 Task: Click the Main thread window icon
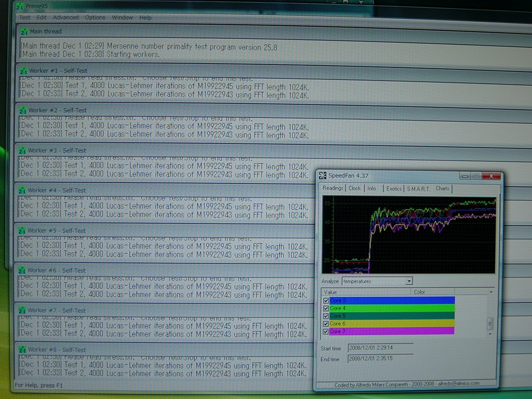click(x=24, y=32)
